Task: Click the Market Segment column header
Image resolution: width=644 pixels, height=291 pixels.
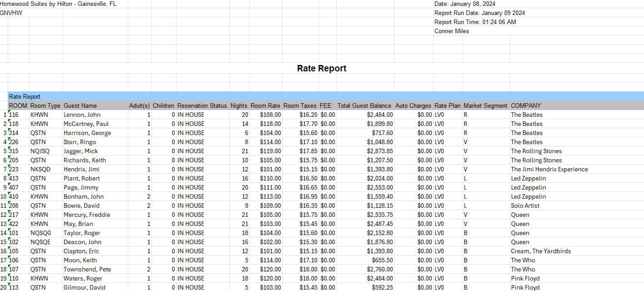Action: (x=485, y=105)
